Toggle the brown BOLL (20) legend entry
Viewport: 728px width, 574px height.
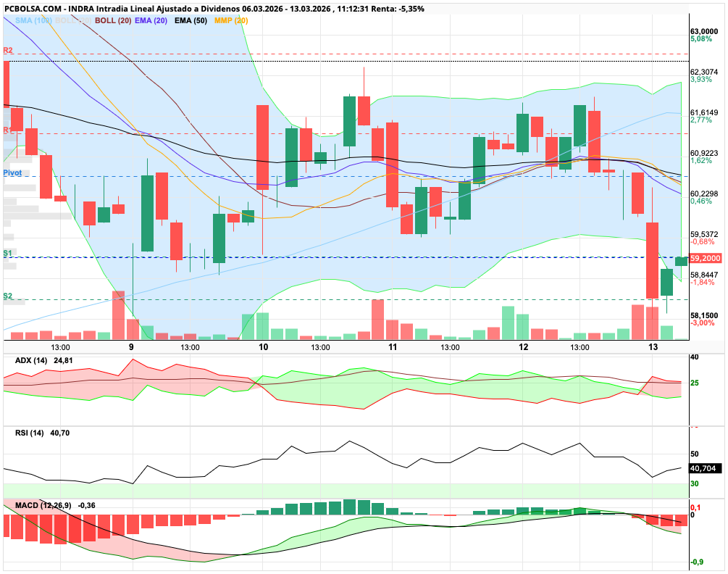(113, 20)
